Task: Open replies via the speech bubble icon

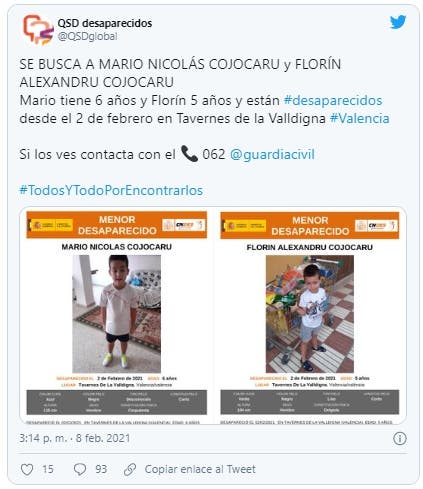Action: pos(80,469)
